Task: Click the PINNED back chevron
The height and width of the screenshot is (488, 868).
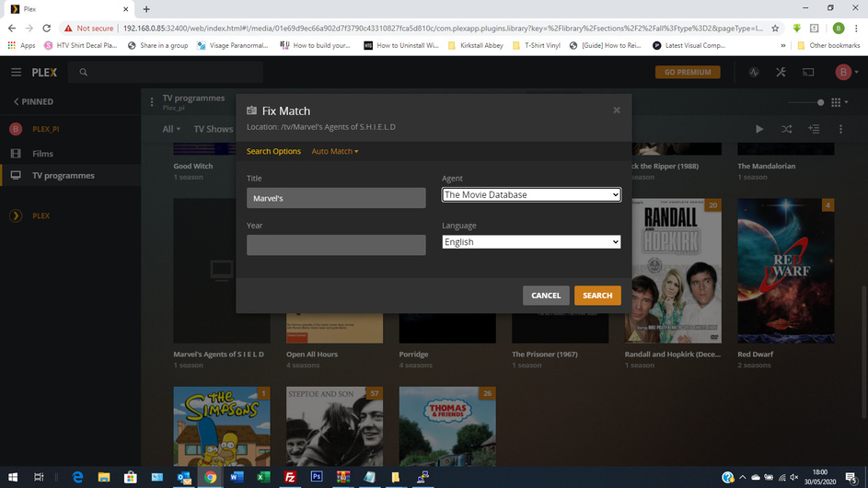Action: pos(16,101)
